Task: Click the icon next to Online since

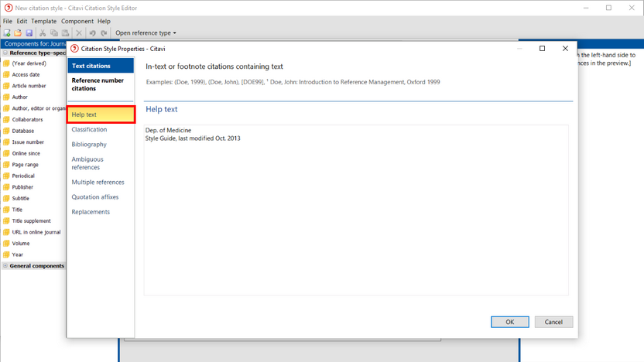Action: coord(6,153)
